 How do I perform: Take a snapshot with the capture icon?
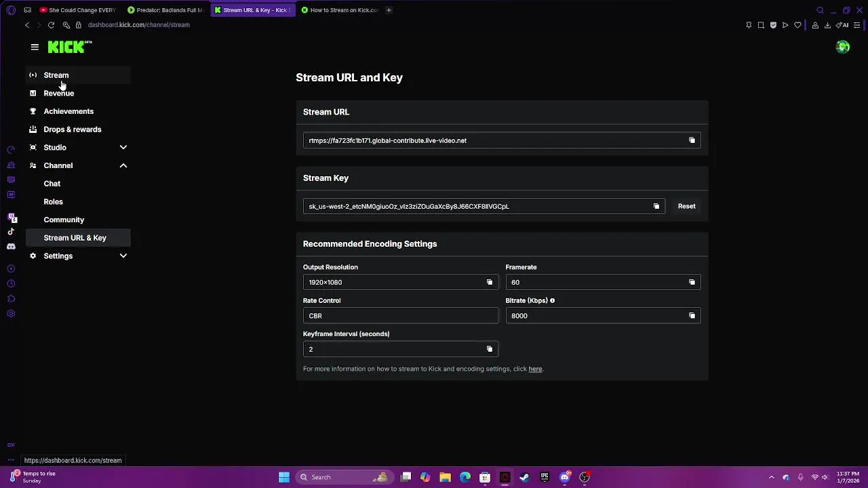point(761,25)
